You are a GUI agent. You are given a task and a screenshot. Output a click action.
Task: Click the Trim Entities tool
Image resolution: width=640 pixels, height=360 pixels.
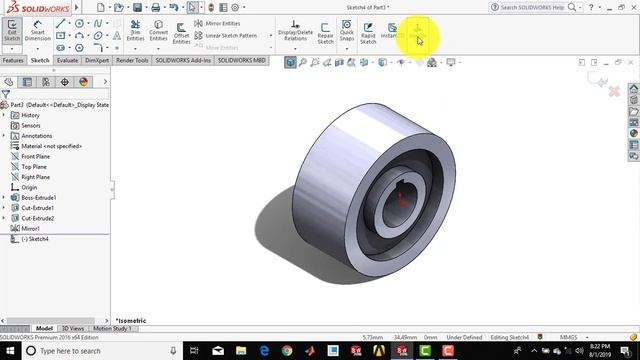pyautogui.click(x=136, y=31)
